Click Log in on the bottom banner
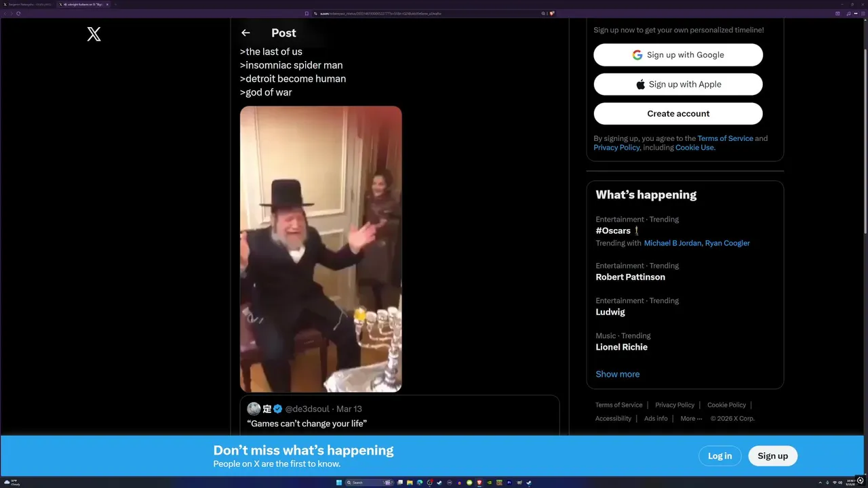Screen dimensions: 868x488 coord(719,455)
